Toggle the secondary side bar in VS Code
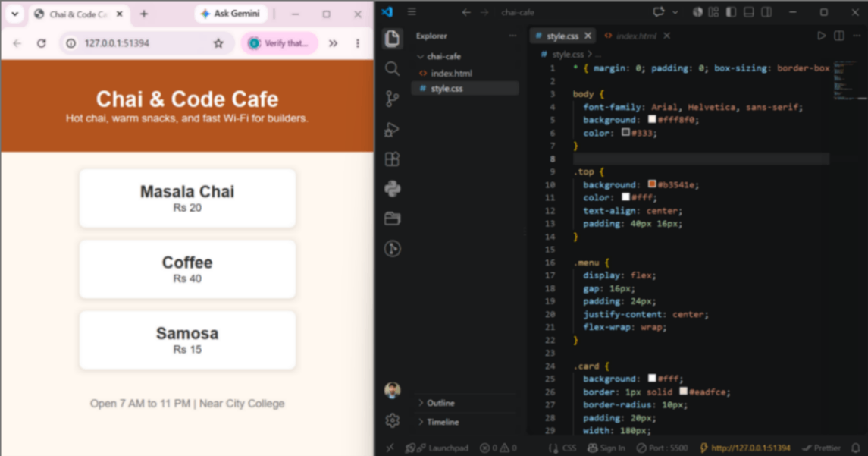 (x=766, y=11)
